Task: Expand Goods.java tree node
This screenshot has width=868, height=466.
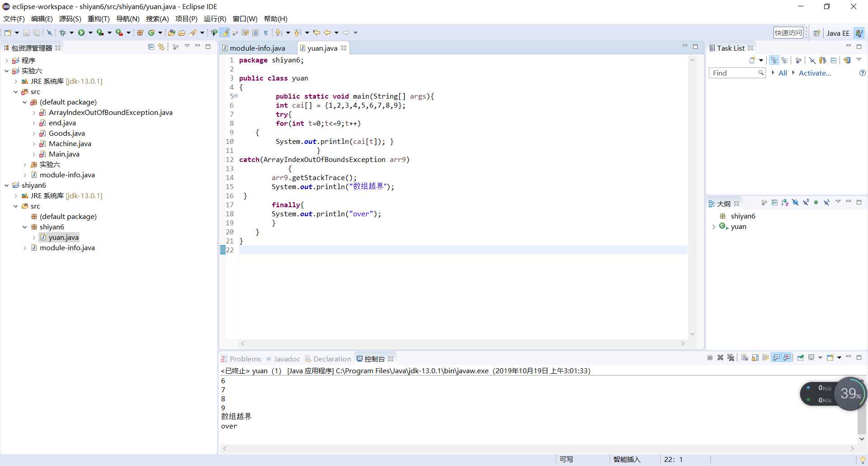Action: [34, 133]
